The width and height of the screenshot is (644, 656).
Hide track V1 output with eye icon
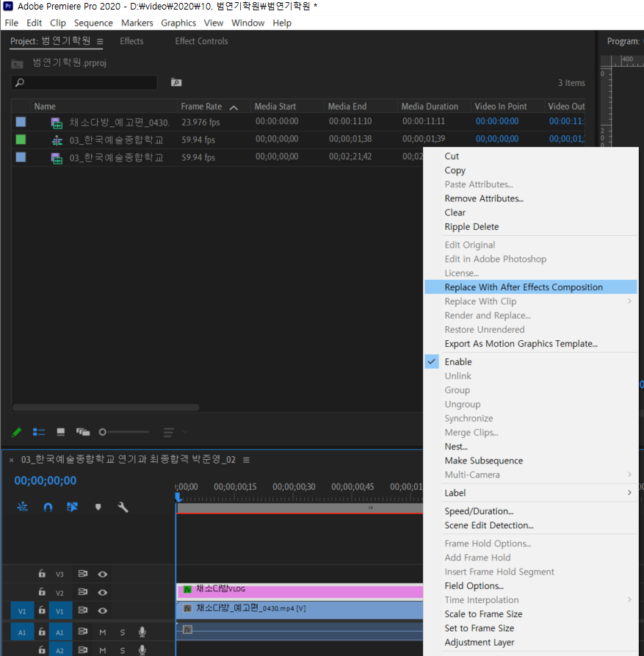click(103, 610)
